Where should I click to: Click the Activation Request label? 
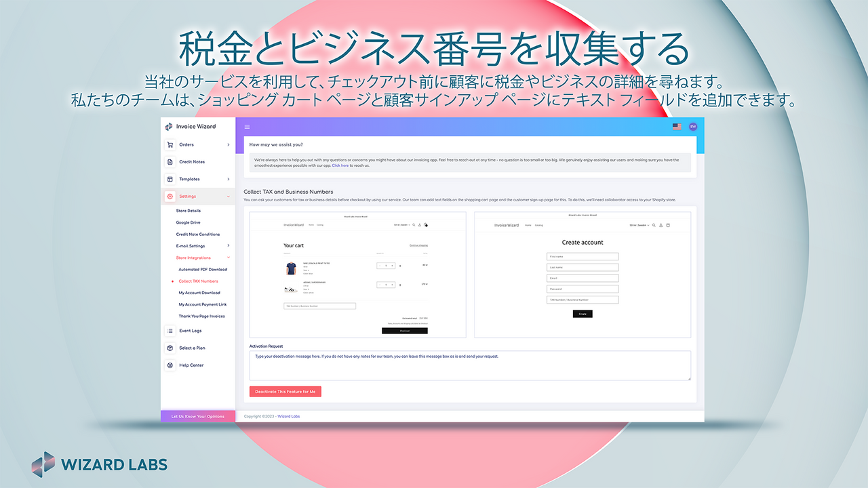tap(266, 346)
